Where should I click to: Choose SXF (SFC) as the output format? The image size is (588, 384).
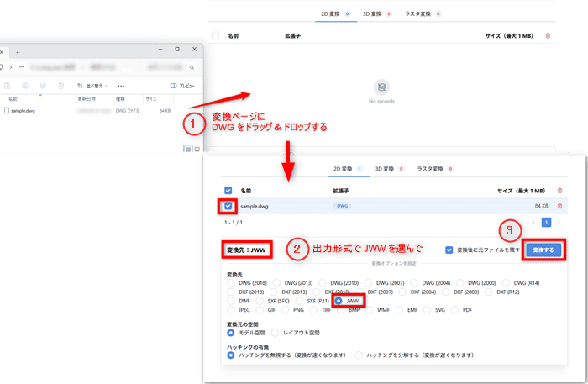click(260, 301)
